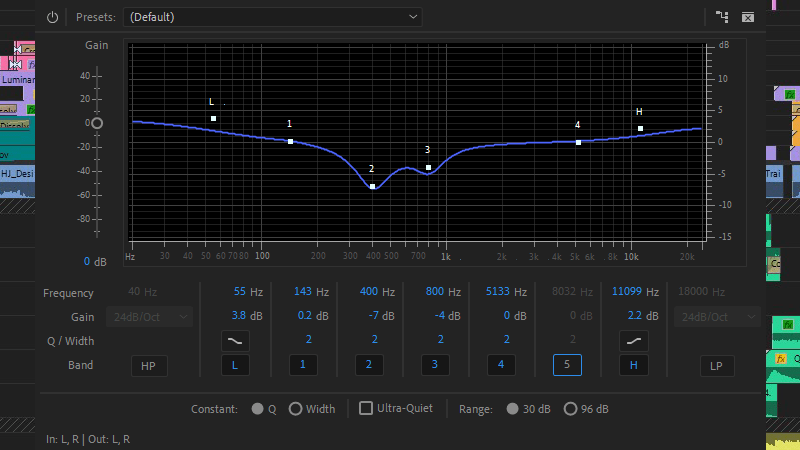
Task: Click the 800 Hz frequency value
Action: (435, 291)
